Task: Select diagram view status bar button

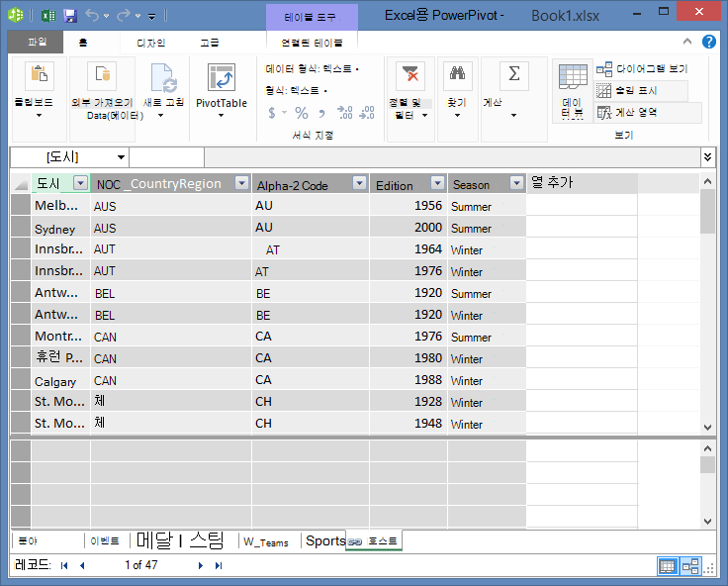Action: (690, 566)
